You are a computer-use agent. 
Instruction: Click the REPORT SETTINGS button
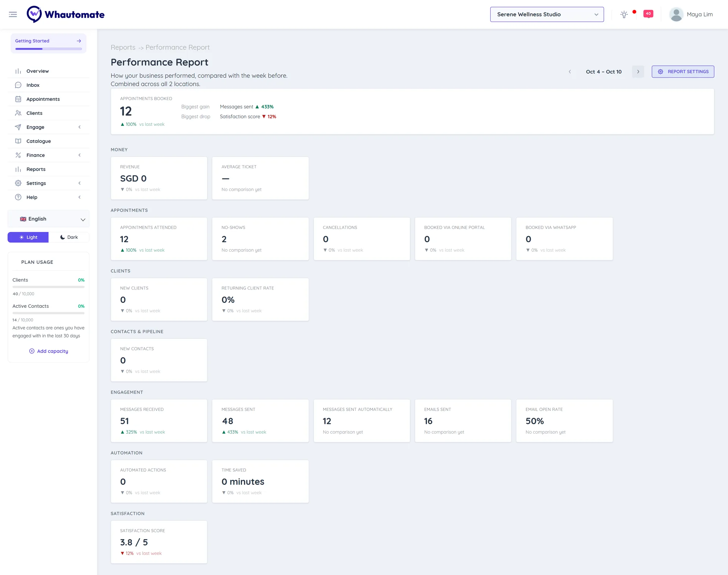683,72
